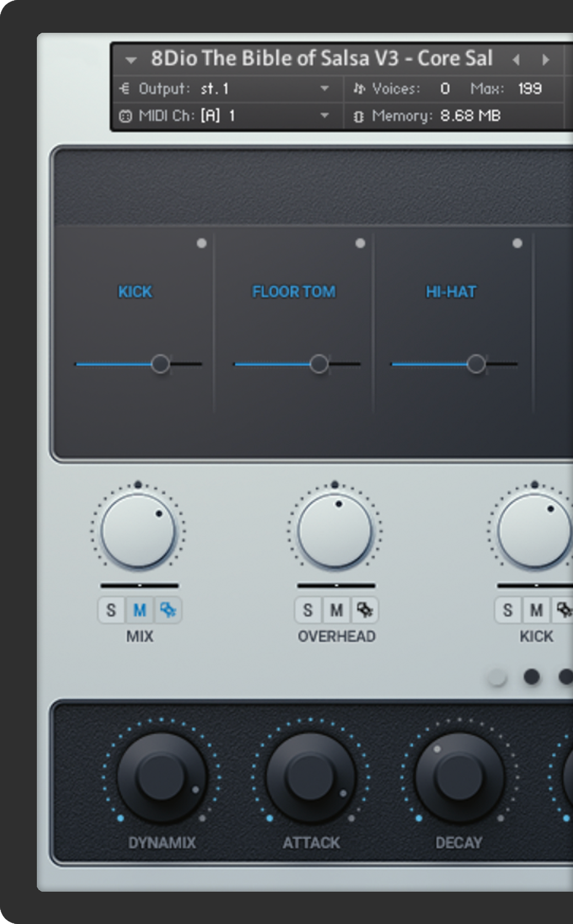Image resolution: width=573 pixels, height=924 pixels.
Task: Open the Output st. 1 dropdown
Action: pyautogui.click(x=325, y=89)
